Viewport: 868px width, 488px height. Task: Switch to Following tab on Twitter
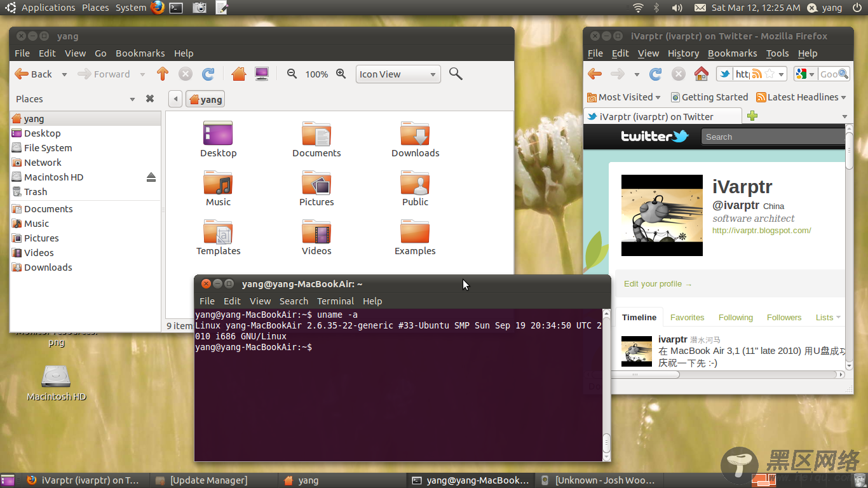[x=735, y=317]
